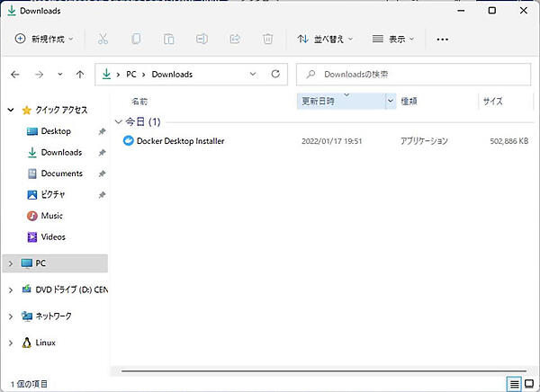Click the pin icon next to ピクチャ
540x392 pixels.
[102, 195]
